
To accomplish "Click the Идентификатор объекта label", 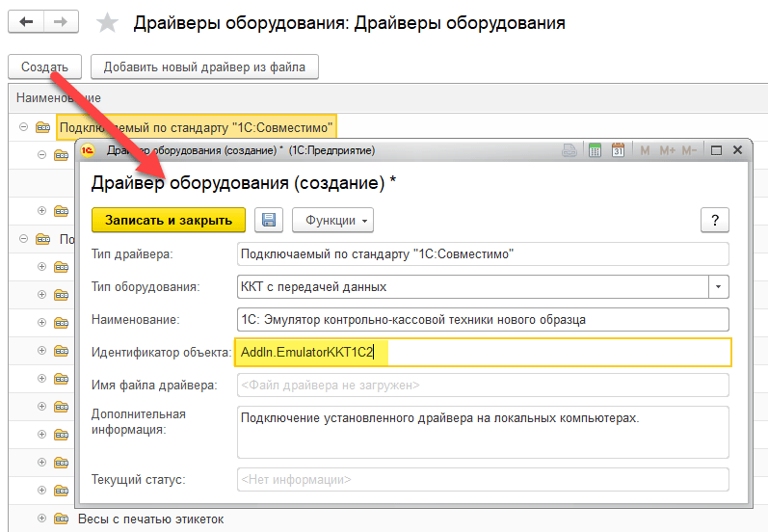I will click(x=161, y=352).
